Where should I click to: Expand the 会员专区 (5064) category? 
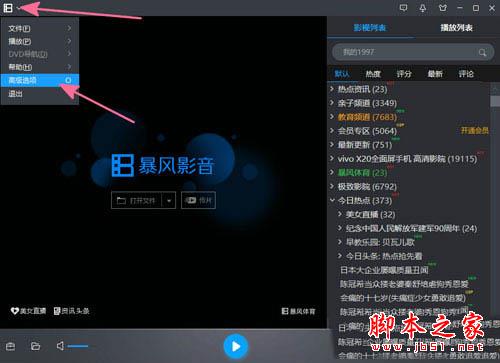pyautogui.click(x=332, y=130)
